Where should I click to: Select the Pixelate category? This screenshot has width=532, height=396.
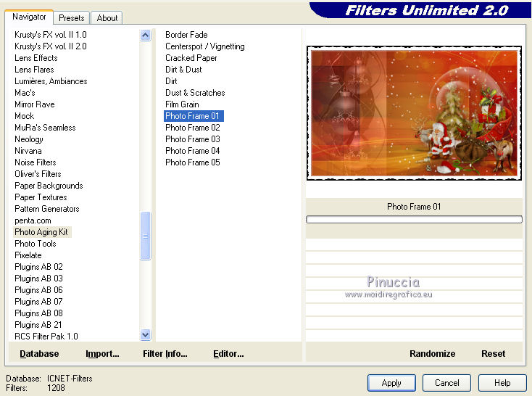[28, 255]
